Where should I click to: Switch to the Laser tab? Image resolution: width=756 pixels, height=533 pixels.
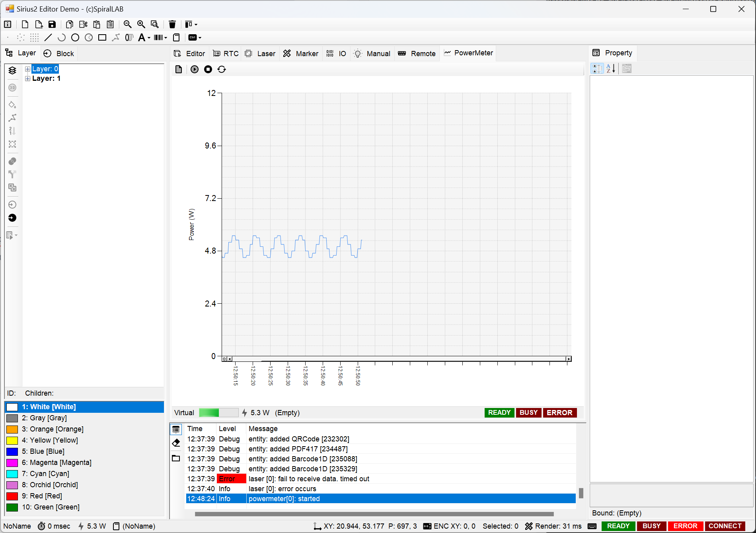260,53
